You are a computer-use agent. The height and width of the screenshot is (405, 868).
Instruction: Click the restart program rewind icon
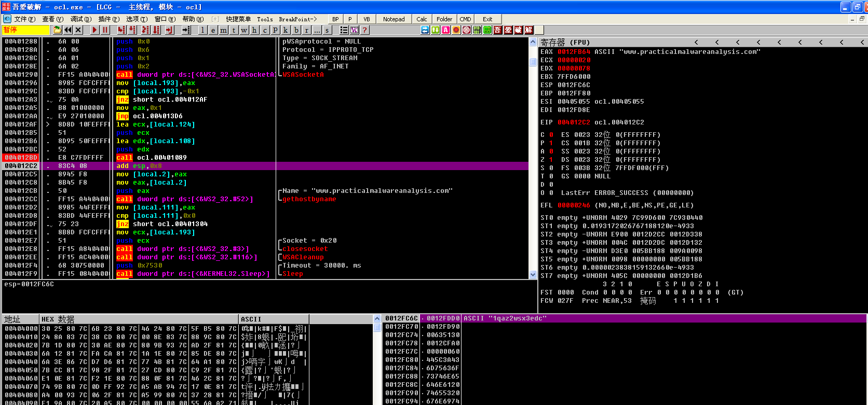click(68, 30)
